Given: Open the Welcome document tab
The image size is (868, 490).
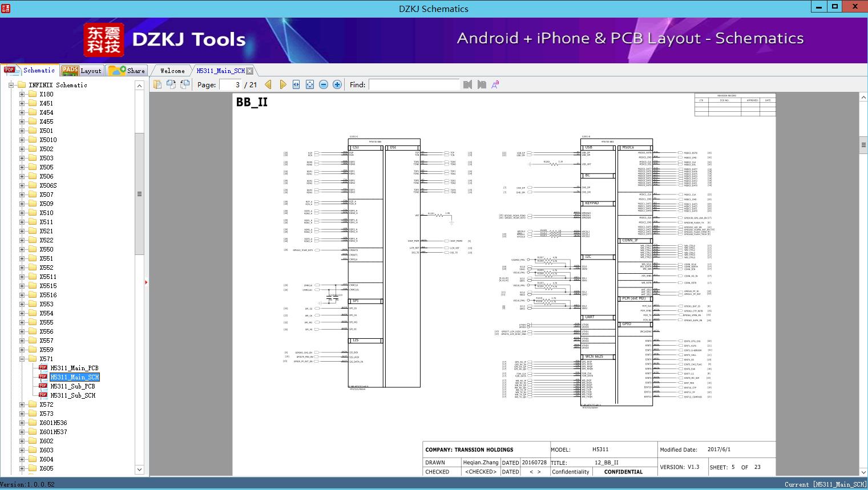Looking at the screenshot, I should tap(172, 71).
